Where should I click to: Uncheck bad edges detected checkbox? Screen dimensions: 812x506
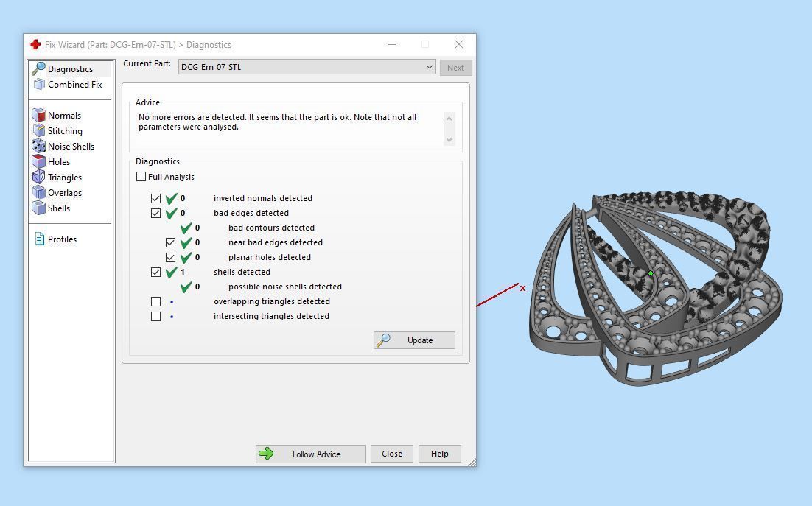coord(156,213)
